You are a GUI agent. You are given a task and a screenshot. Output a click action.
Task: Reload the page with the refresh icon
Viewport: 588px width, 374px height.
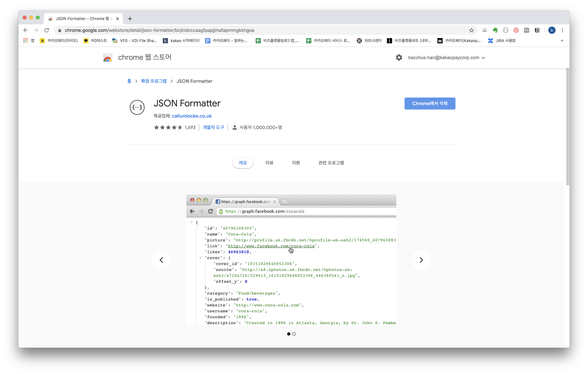coord(47,30)
